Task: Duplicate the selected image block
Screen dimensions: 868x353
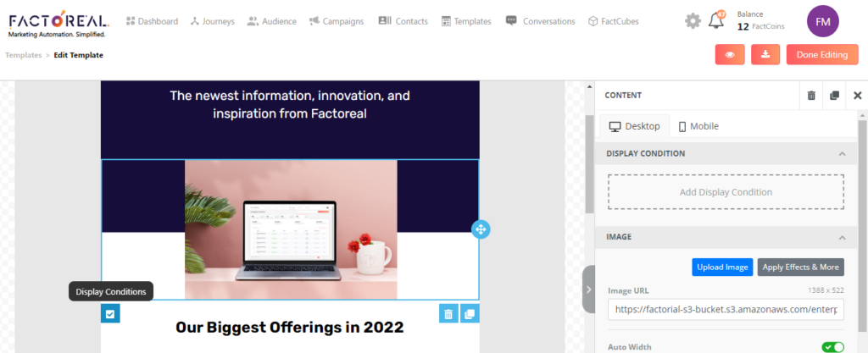Action: point(470,314)
